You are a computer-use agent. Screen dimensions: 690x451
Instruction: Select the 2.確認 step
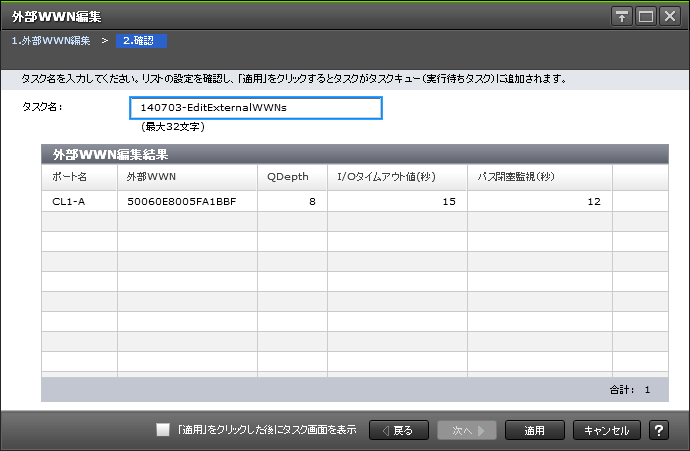pyautogui.click(x=141, y=41)
